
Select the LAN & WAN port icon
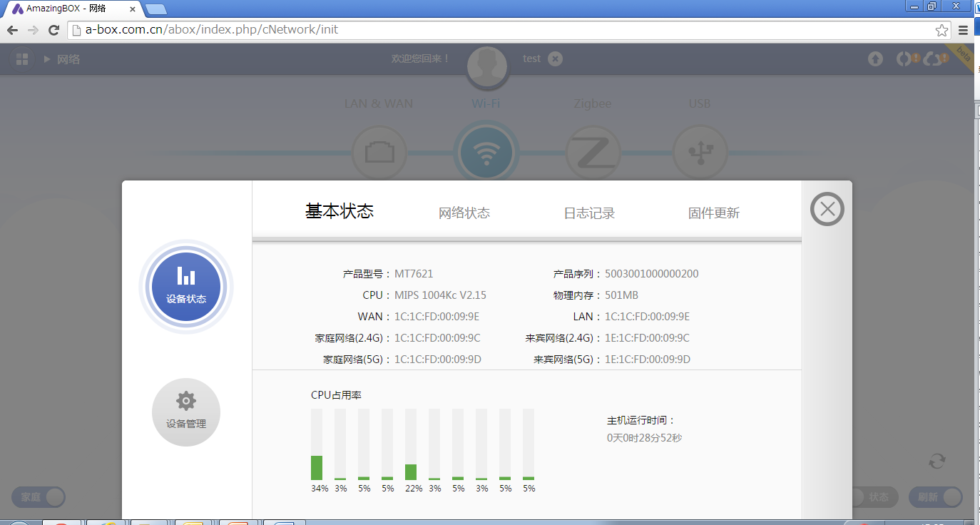[x=379, y=153]
